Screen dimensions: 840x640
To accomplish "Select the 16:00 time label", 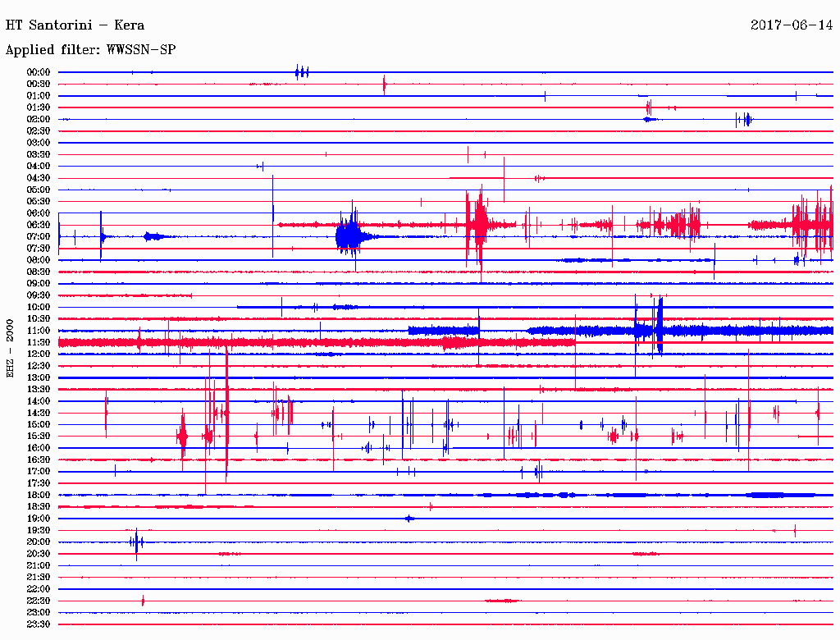I will 39,448.
